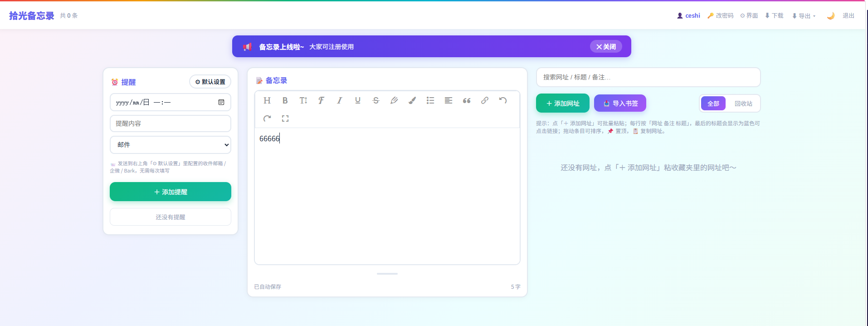This screenshot has width=868, height=326.
Task: Open 默认设置 default settings
Action: [210, 82]
